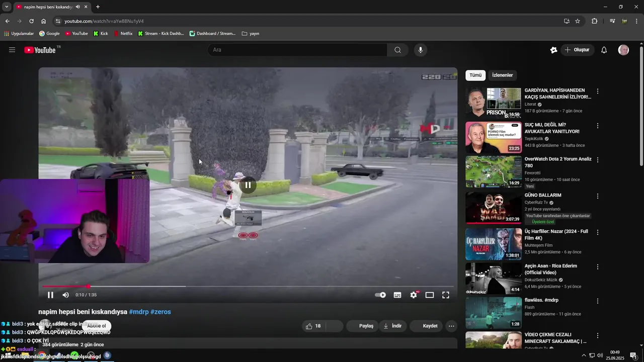Click the Paylaş share button
Viewport: 644px width, 362px height.
362,326
